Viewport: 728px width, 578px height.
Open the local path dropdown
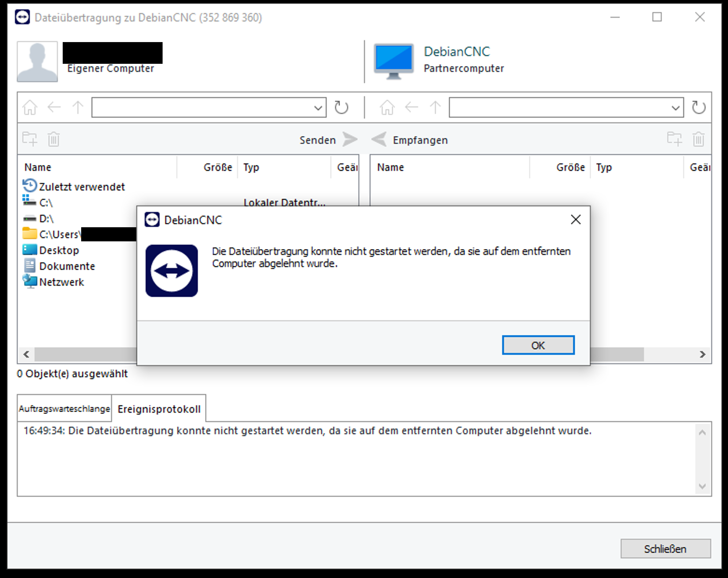(x=318, y=108)
